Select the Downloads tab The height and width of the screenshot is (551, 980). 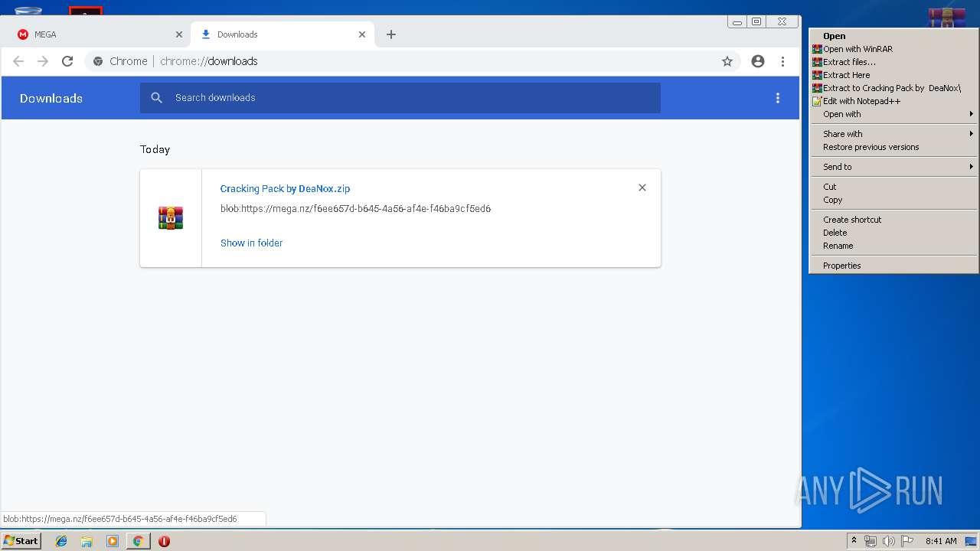coord(283,34)
